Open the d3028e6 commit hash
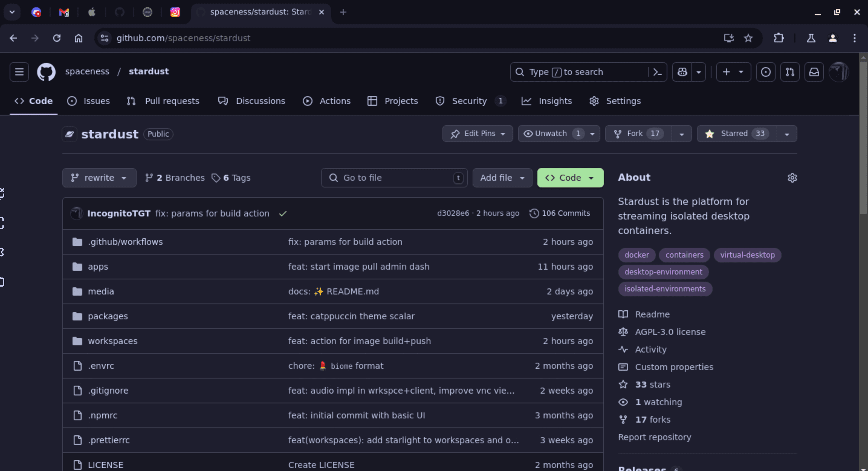 point(453,213)
